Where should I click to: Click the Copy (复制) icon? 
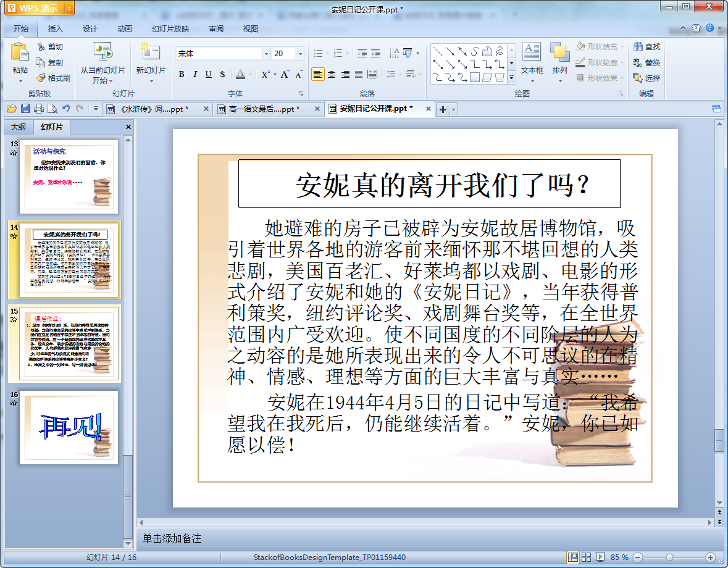41,62
